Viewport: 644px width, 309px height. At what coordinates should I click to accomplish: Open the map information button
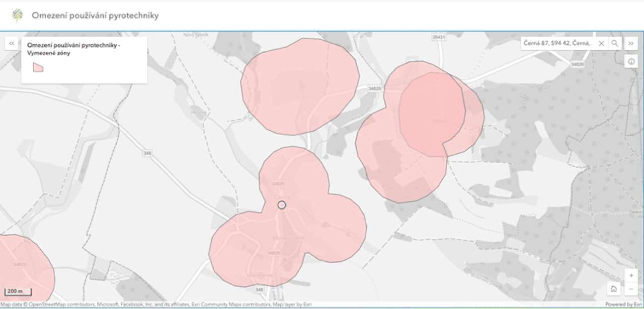[631, 62]
